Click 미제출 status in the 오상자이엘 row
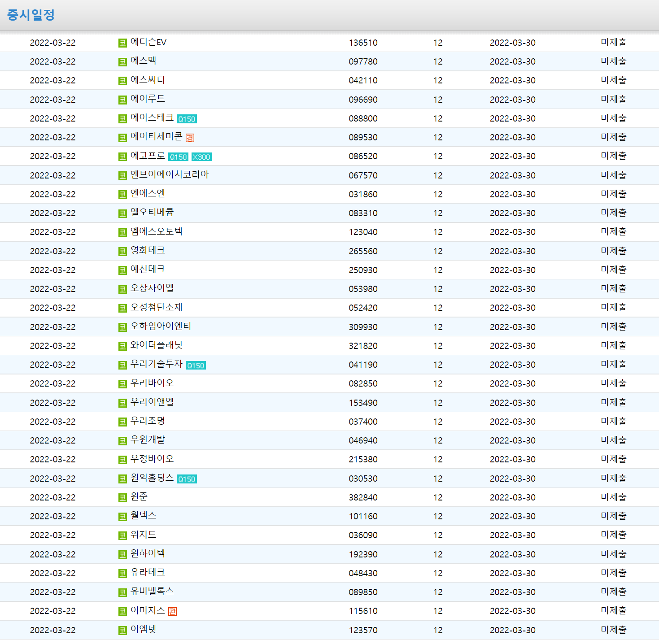The height and width of the screenshot is (644, 659). tap(613, 289)
